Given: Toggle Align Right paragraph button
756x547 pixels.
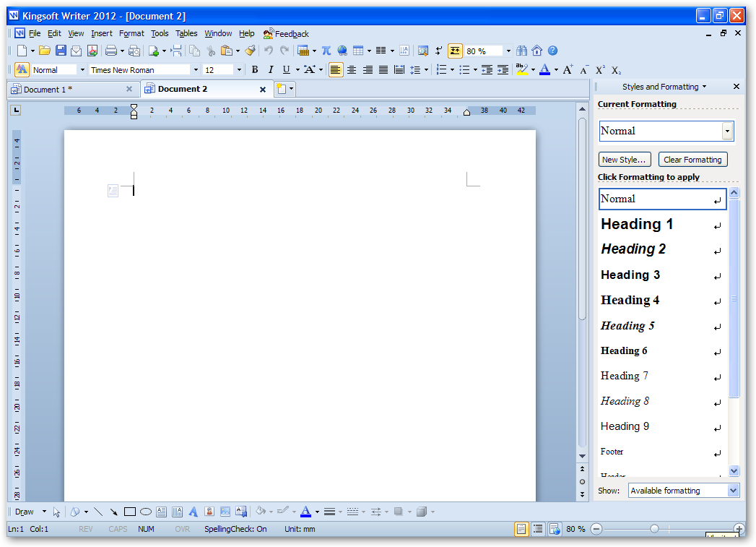Looking at the screenshot, I should [x=368, y=70].
